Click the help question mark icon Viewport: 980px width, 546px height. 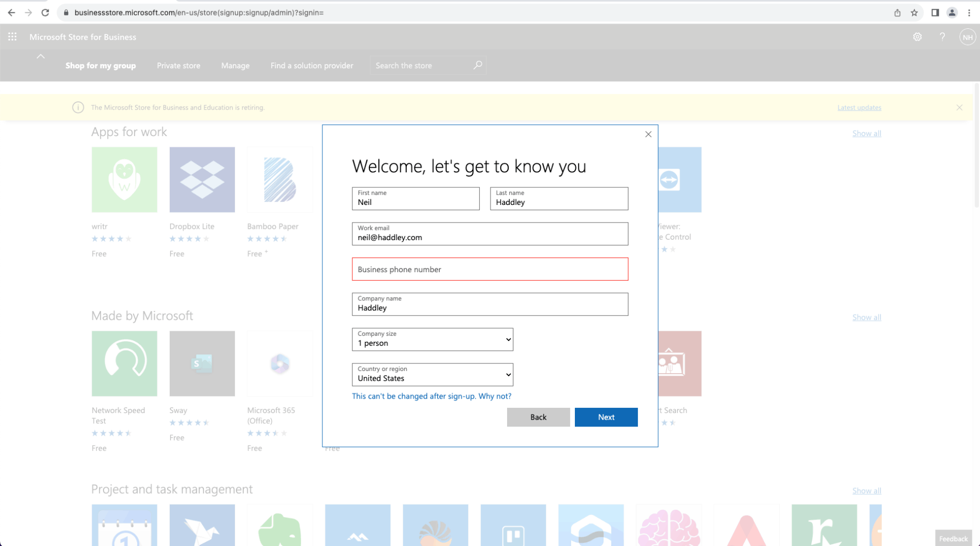pos(942,37)
